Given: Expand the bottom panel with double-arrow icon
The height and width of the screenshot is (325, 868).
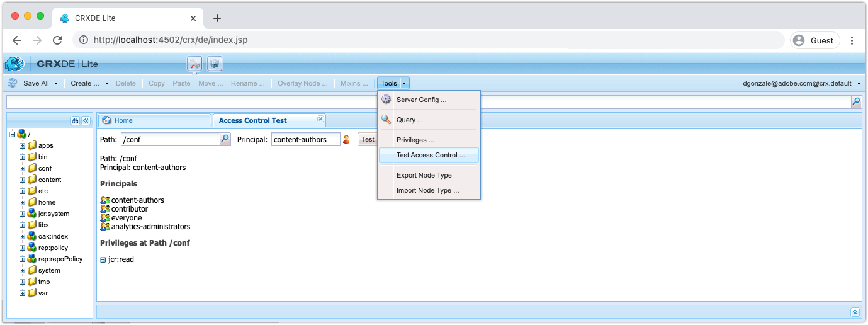Looking at the screenshot, I should point(855,312).
